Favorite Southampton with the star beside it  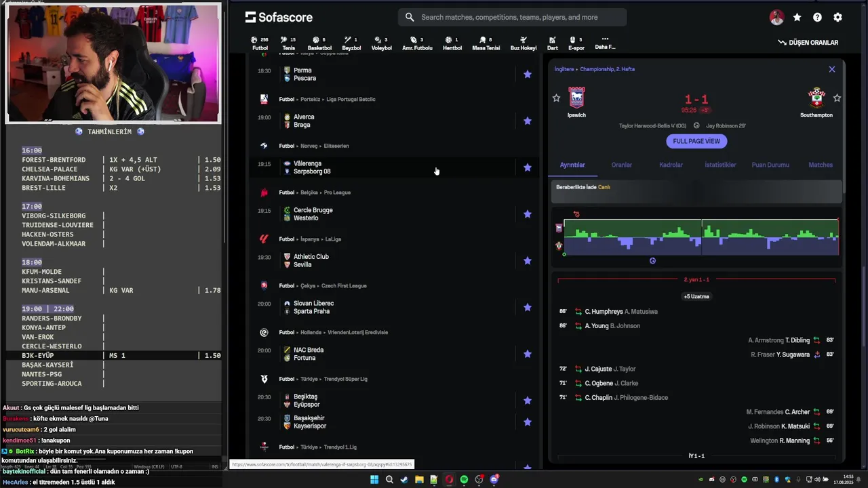[837, 98]
